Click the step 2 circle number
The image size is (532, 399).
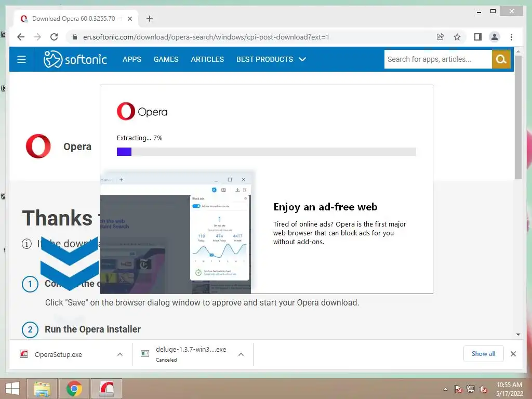coord(30,329)
